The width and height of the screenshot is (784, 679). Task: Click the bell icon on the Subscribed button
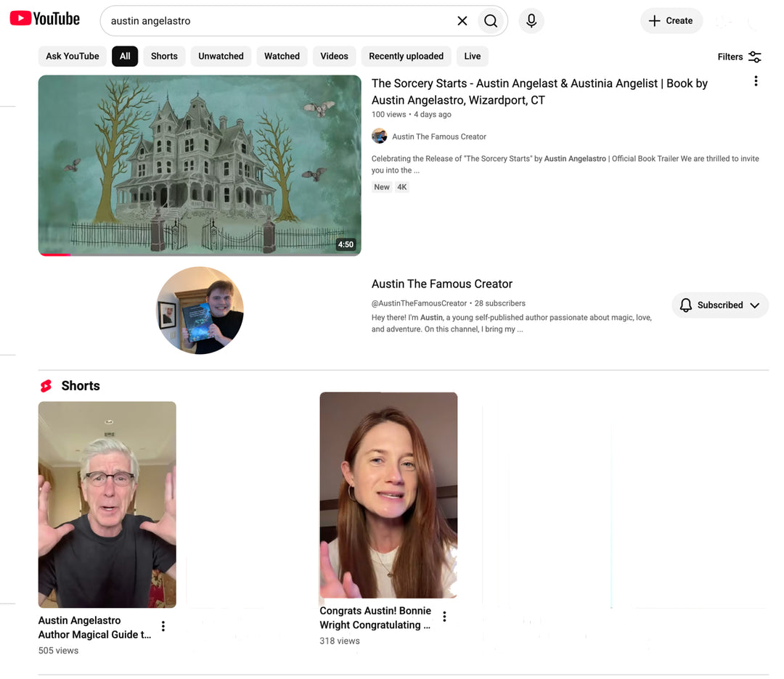(686, 305)
